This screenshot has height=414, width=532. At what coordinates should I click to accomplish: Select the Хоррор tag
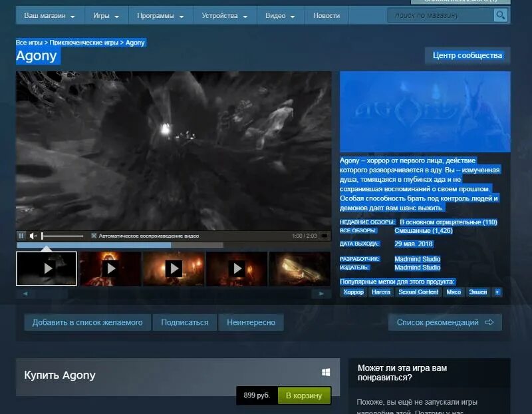click(x=353, y=292)
